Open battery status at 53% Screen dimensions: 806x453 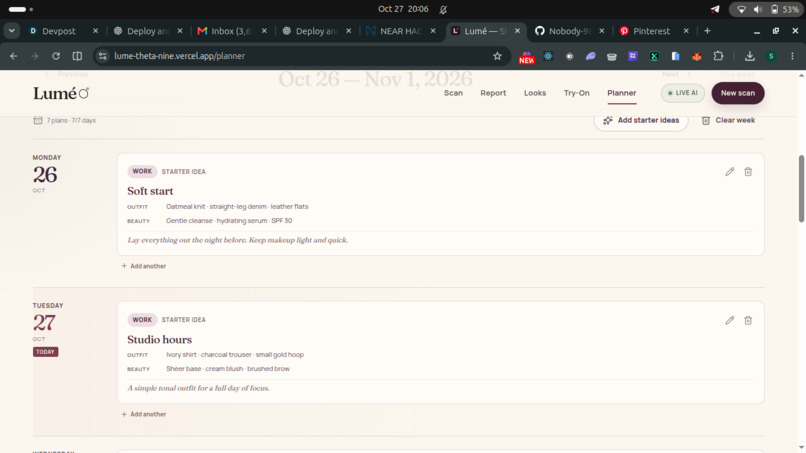pyautogui.click(x=785, y=9)
